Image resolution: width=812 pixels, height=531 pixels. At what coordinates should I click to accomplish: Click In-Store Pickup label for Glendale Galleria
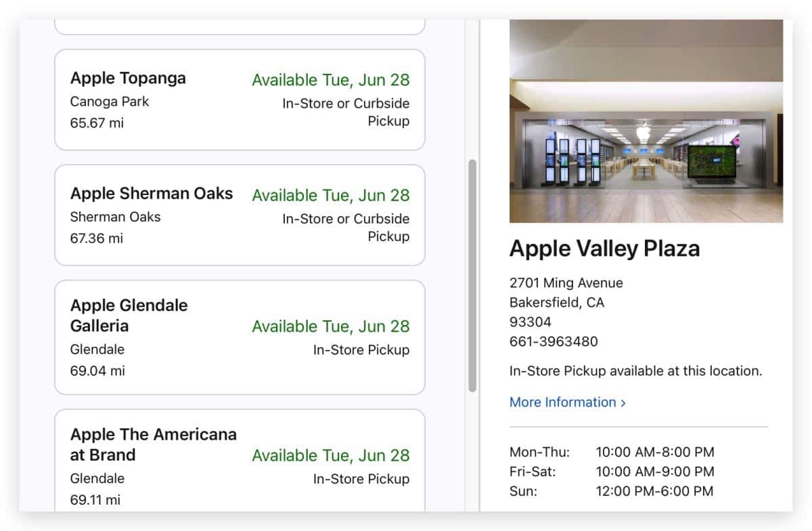point(361,350)
